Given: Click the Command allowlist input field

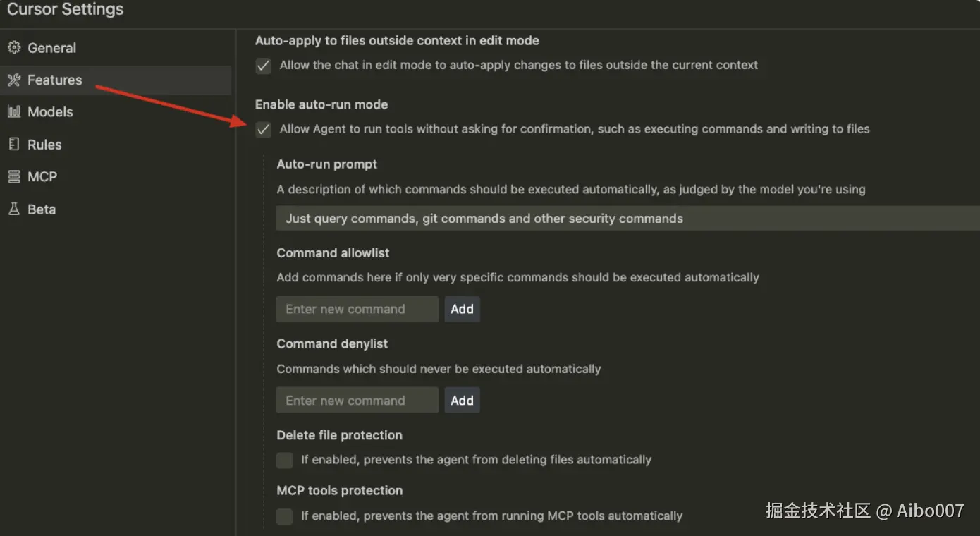Looking at the screenshot, I should [x=357, y=309].
